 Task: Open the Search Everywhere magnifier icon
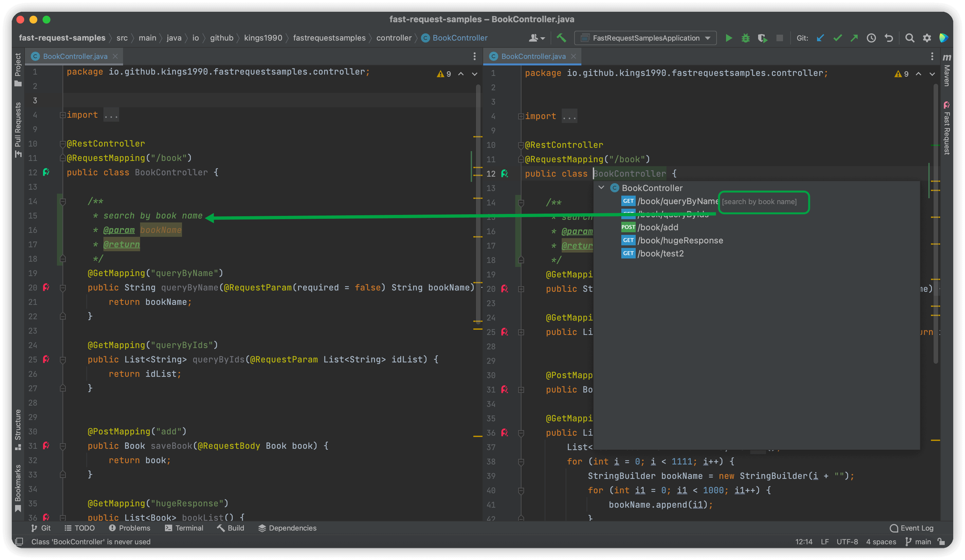[909, 38]
